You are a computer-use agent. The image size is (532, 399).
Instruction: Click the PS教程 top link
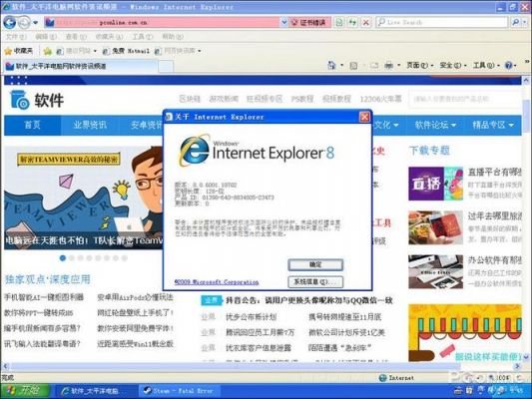pos(302,99)
